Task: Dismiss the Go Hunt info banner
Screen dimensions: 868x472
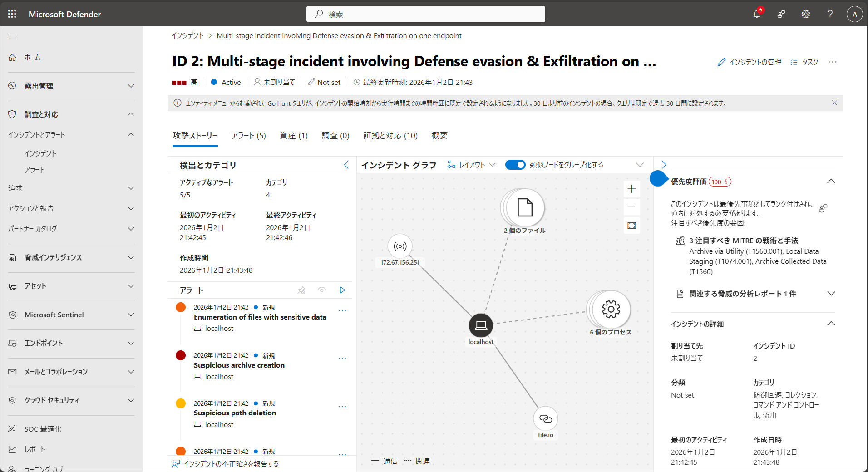Action: click(x=834, y=103)
